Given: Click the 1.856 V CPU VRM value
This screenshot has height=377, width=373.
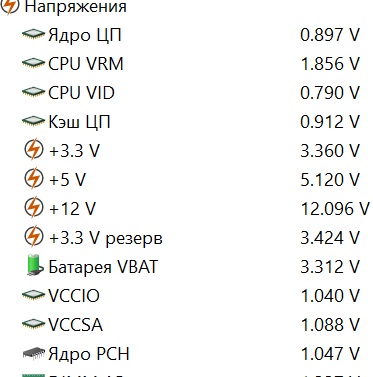Looking at the screenshot, I should pyautogui.click(x=330, y=64).
